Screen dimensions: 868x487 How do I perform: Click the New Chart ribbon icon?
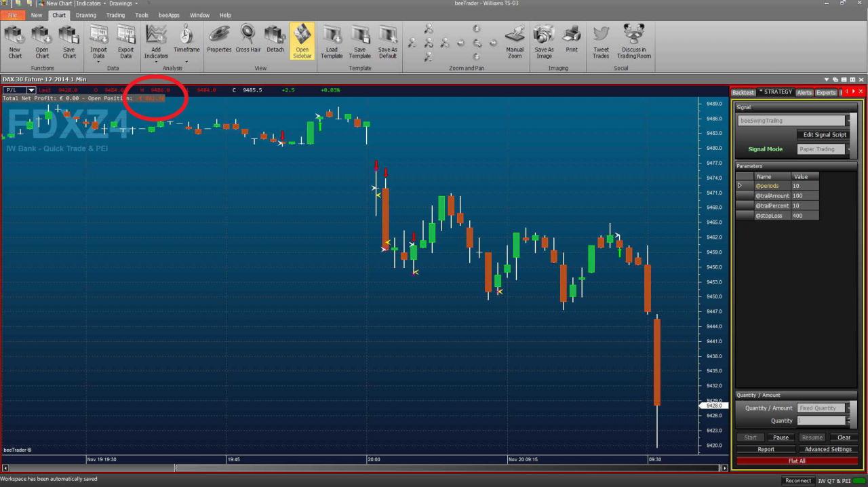15,42
